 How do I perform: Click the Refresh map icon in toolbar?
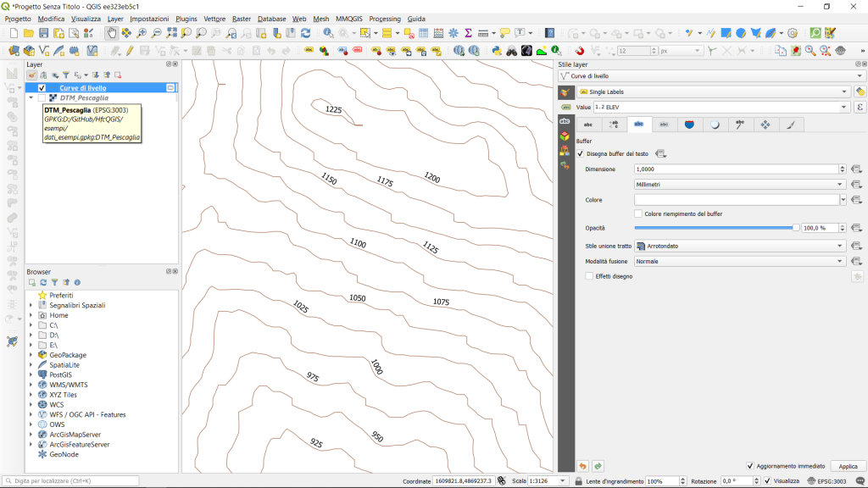click(305, 33)
